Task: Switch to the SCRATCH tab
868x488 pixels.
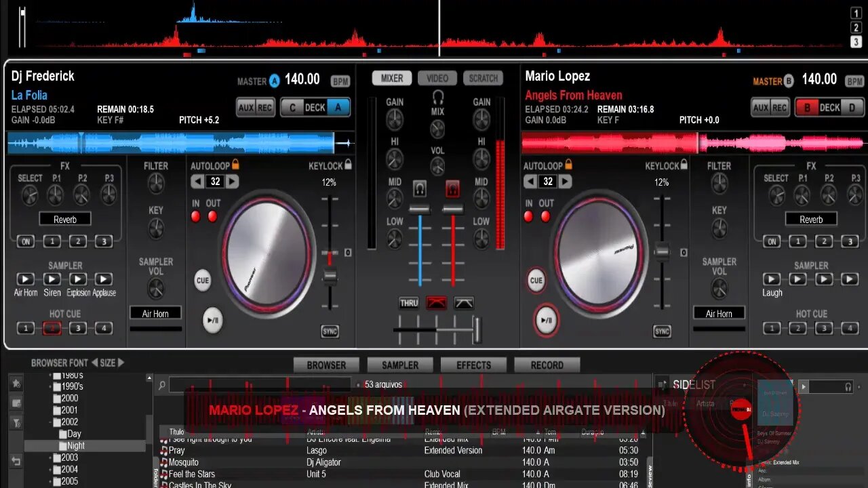Action: click(x=484, y=78)
